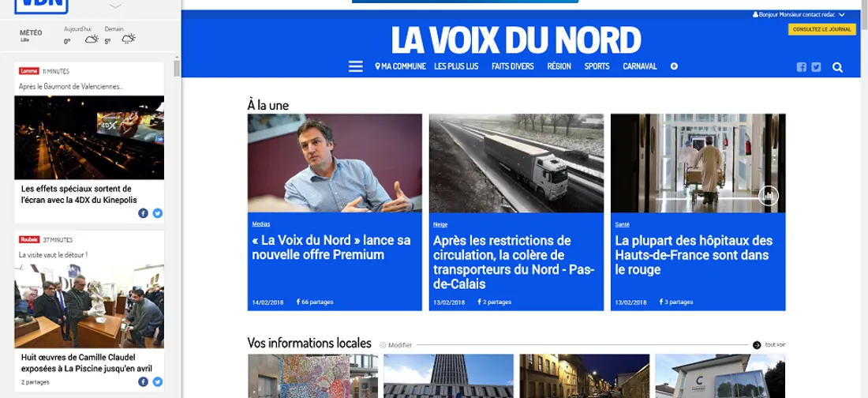The height and width of the screenshot is (398, 868).
Task: Click the Modifier gear icon
Action: [x=383, y=345]
